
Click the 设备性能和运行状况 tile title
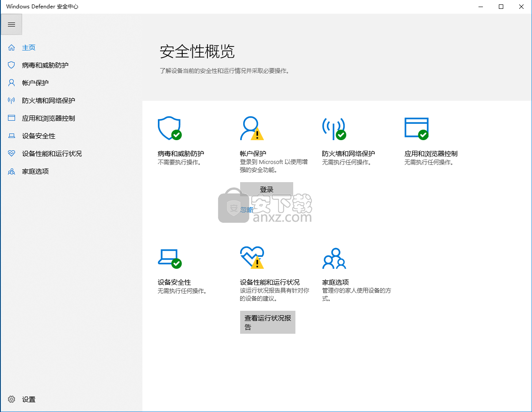[x=270, y=282]
